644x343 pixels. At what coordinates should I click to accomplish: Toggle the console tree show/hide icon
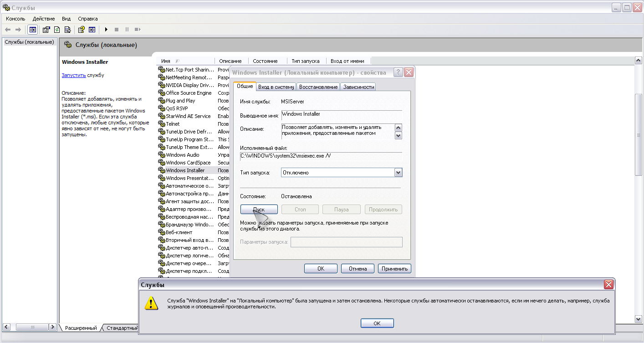click(x=33, y=30)
